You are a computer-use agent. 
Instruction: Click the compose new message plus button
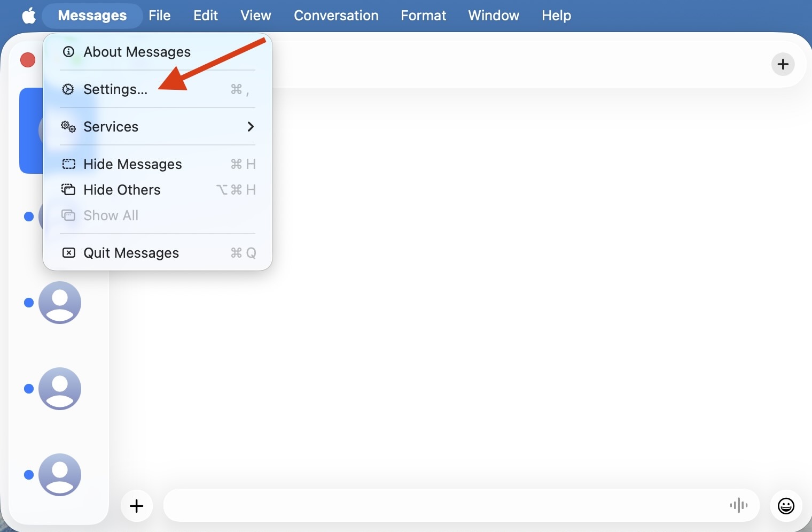783,64
